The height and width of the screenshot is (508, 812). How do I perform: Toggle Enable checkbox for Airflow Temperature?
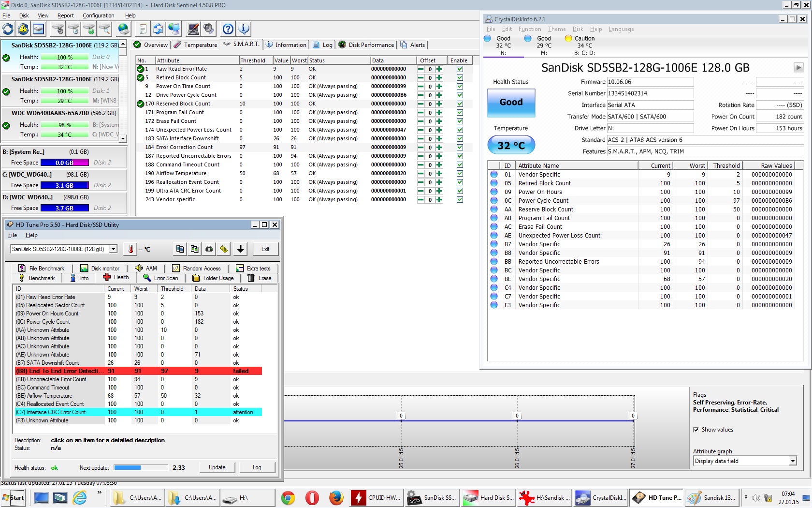460,174
